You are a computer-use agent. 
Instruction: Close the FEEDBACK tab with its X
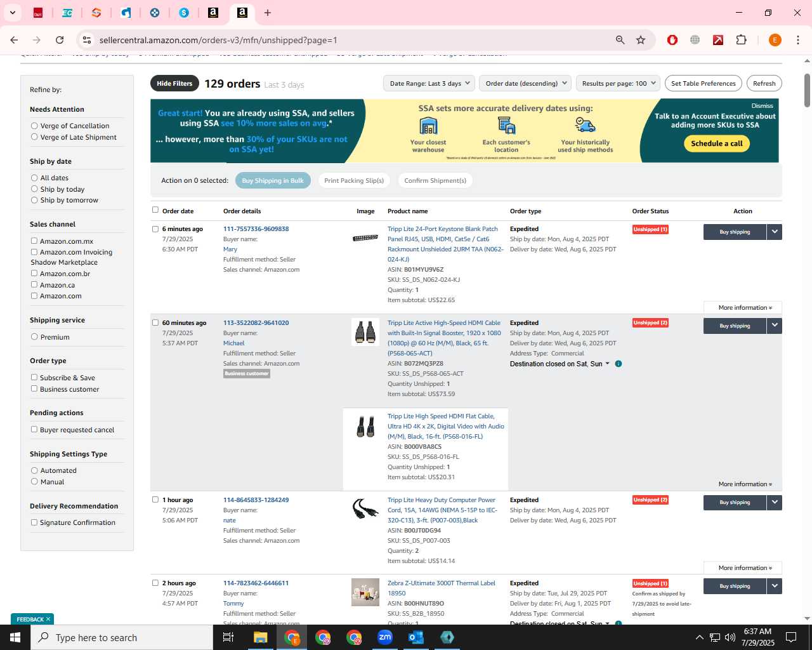click(x=48, y=619)
